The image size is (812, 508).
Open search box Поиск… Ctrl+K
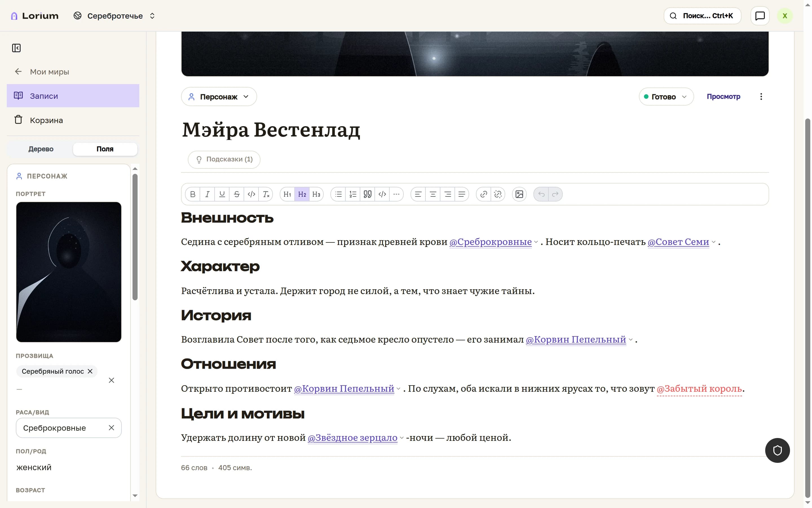point(702,16)
